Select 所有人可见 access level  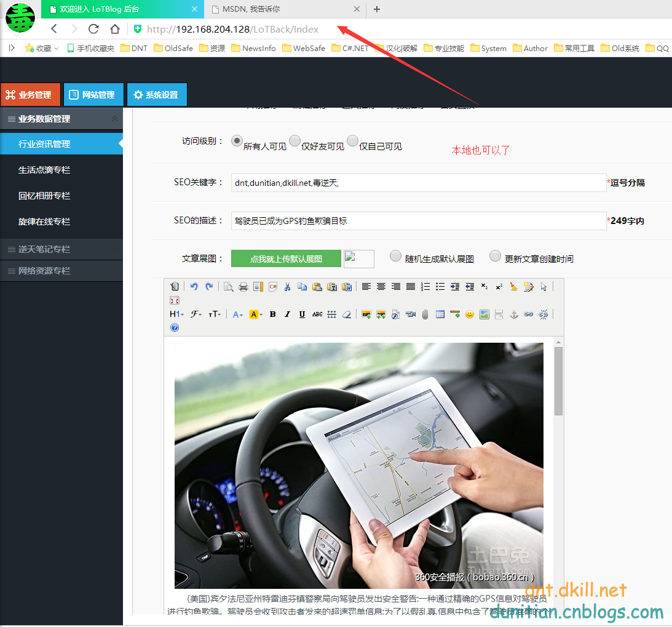(x=237, y=141)
